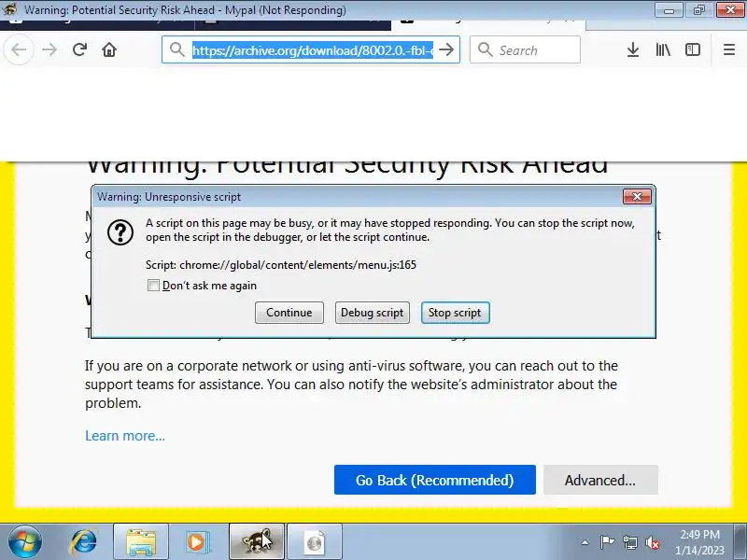This screenshot has width=747, height=560.
Task: Go to the Home page
Action: 109,49
